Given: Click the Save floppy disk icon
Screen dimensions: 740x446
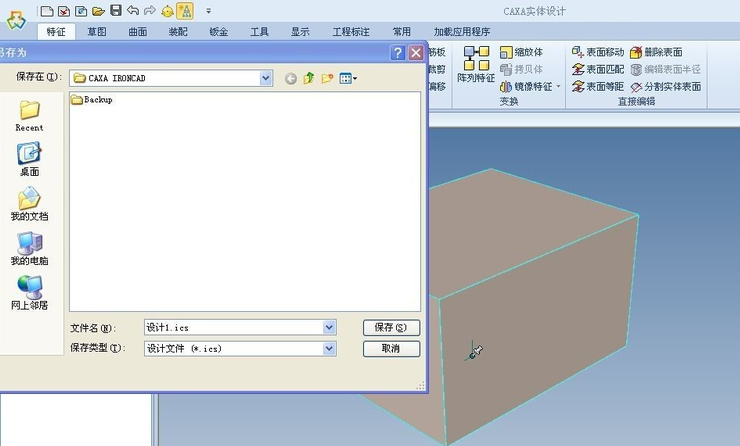Looking at the screenshot, I should pos(116,10).
